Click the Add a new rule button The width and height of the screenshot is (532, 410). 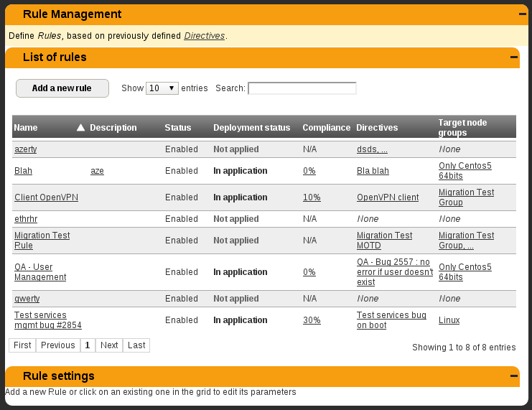tap(62, 88)
